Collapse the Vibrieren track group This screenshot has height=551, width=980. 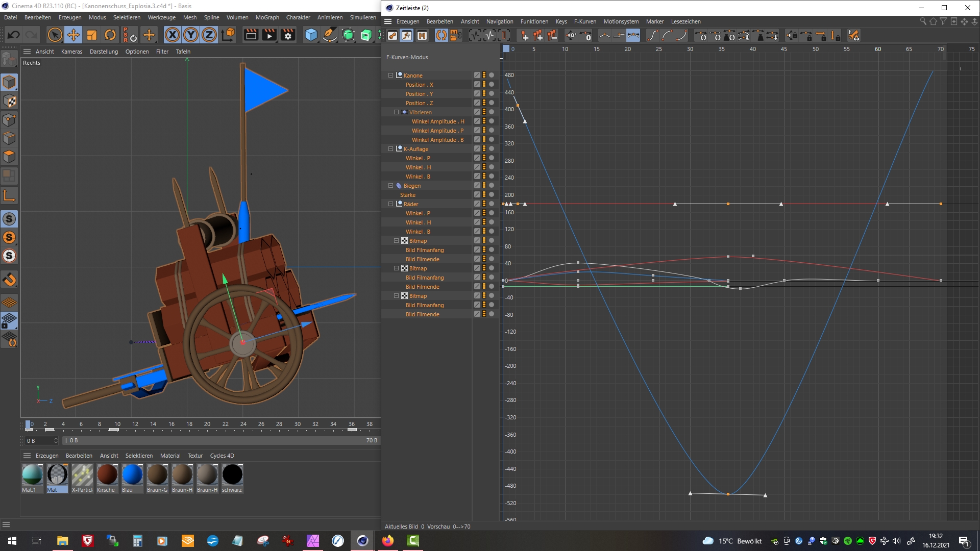tap(396, 112)
